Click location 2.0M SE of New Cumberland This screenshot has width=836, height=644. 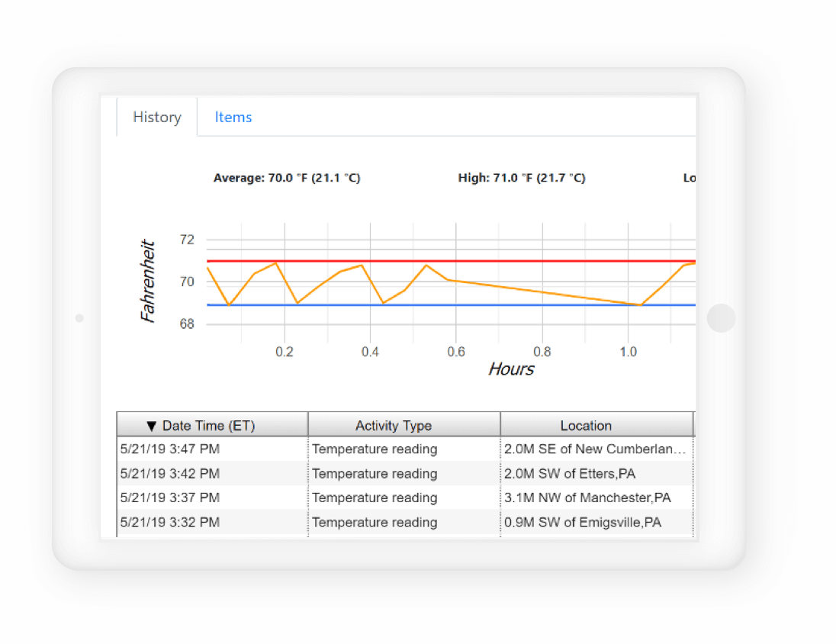tap(594, 449)
